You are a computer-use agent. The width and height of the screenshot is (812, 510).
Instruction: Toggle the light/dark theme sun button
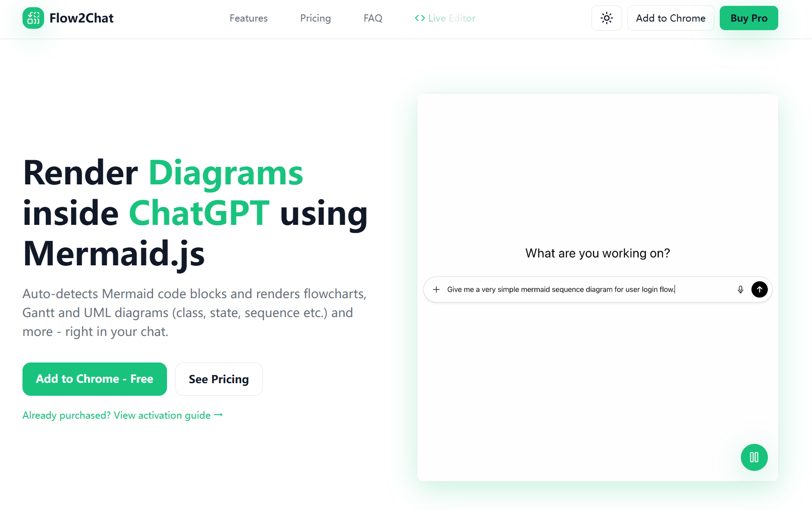606,18
